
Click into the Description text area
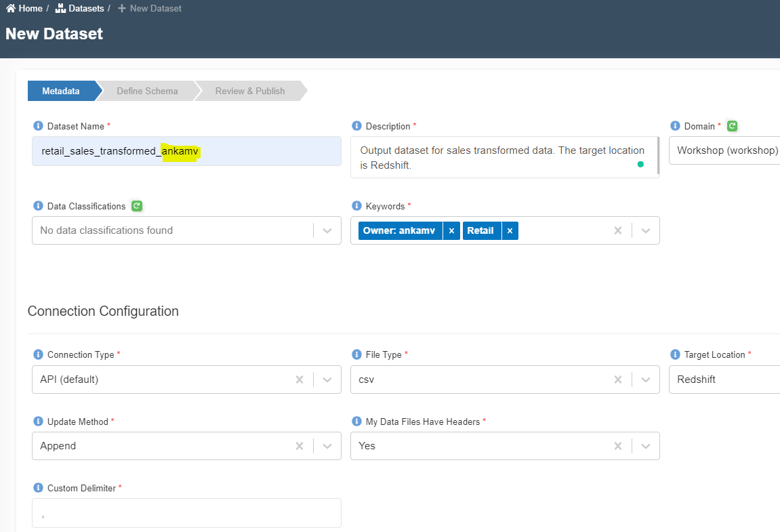click(x=504, y=157)
